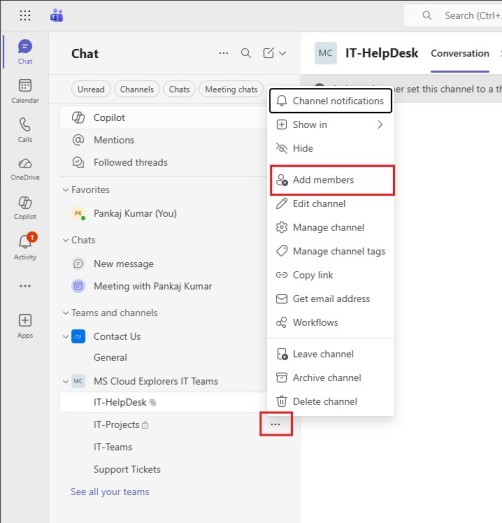
Task: Open Mentions in the chat list
Action: pyautogui.click(x=163, y=140)
